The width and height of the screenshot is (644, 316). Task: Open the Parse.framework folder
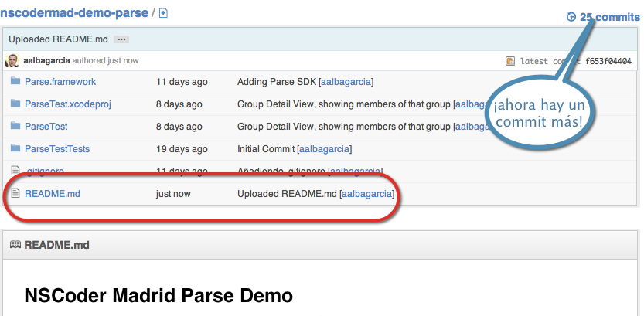click(x=60, y=82)
